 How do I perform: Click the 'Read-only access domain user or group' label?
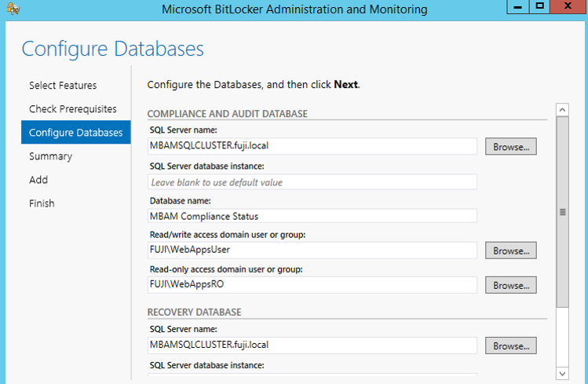(226, 269)
